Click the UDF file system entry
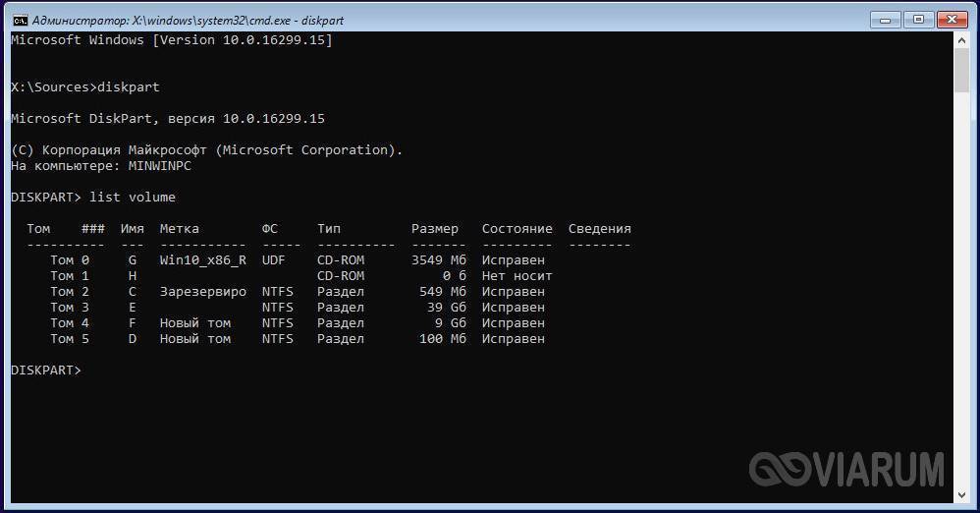 click(274, 260)
